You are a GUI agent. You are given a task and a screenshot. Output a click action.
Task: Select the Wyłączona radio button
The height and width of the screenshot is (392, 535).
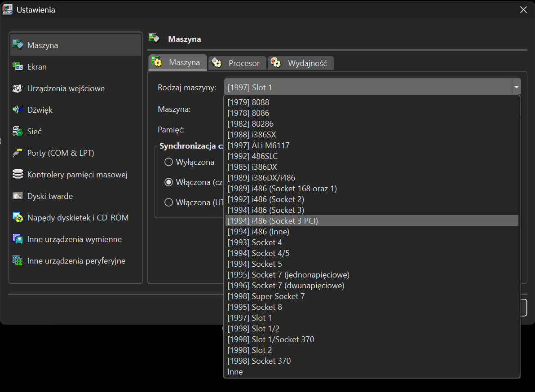pos(168,162)
